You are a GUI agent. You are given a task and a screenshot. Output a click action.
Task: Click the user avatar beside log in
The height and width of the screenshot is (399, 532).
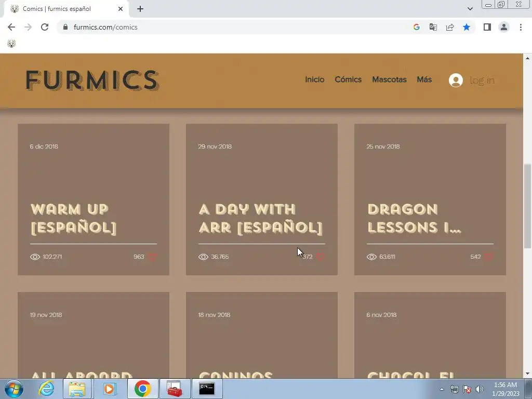click(456, 81)
